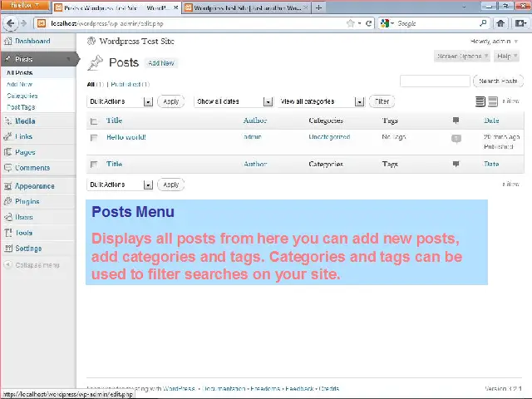Image resolution: width=532 pixels, height=399 pixels.
Task: Select Categories in Posts submenu
Action: (22, 96)
